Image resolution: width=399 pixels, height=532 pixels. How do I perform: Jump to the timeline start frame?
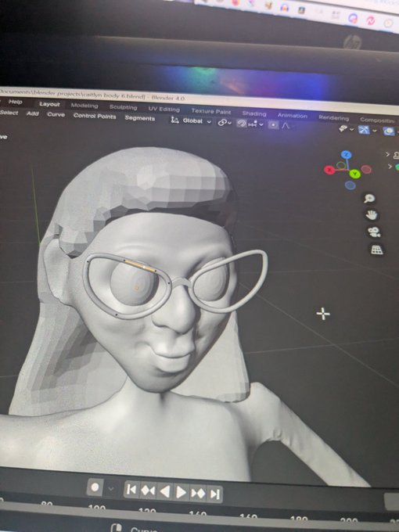point(131,490)
